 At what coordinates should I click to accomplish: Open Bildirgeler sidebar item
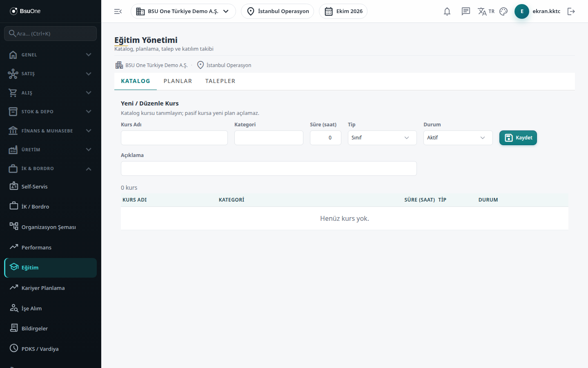51,328
